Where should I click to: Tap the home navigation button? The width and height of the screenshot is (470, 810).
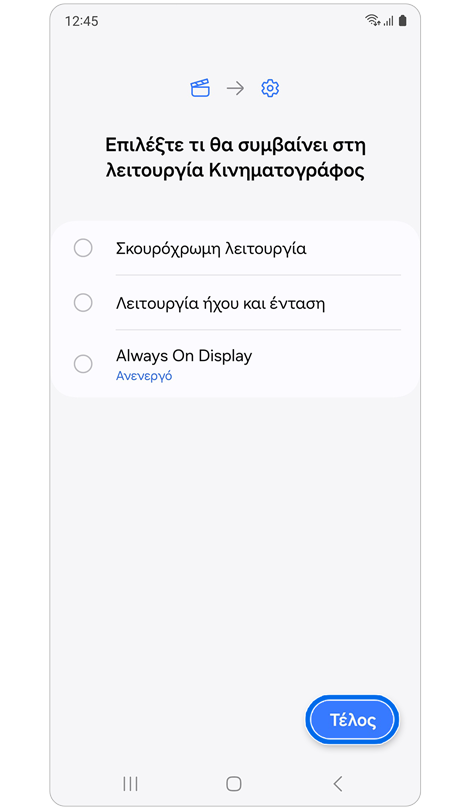(x=234, y=784)
